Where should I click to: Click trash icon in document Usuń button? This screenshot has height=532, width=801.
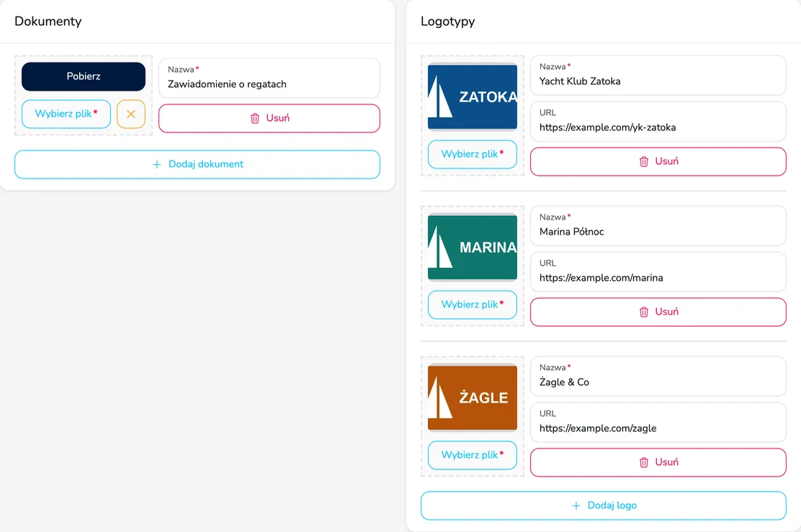pyautogui.click(x=255, y=119)
